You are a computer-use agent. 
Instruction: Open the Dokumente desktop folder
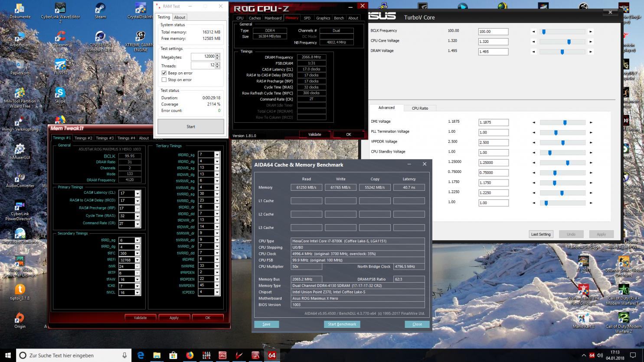click(20, 11)
